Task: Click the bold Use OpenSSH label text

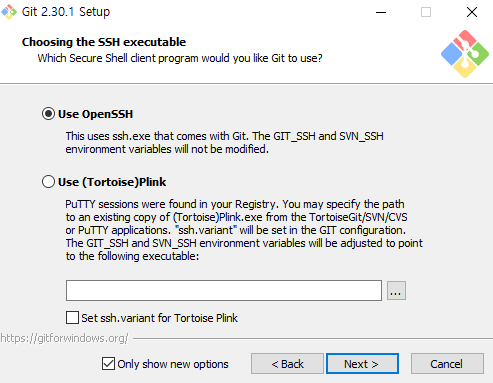Action: tap(95, 114)
